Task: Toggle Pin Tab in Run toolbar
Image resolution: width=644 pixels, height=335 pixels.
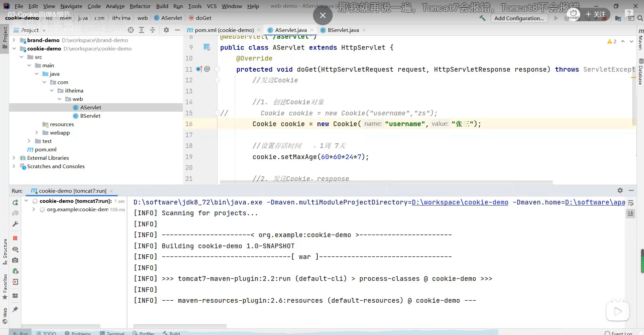Action: click(x=15, y=309)
